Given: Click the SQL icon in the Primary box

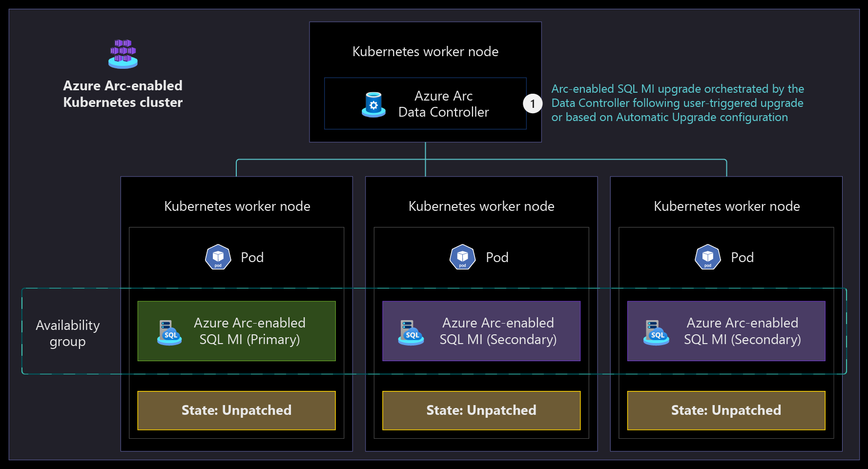Looking at the screenshot, I should (169, 332).
